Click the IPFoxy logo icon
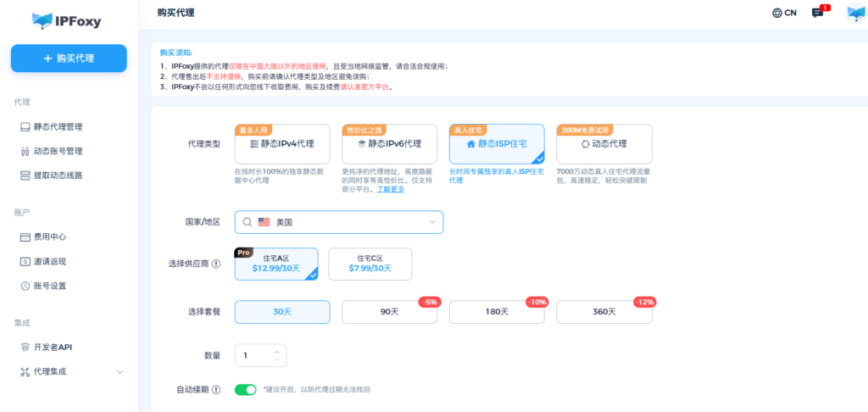The image size is (868, 412). pyautogui.click(x=42, y=19)
